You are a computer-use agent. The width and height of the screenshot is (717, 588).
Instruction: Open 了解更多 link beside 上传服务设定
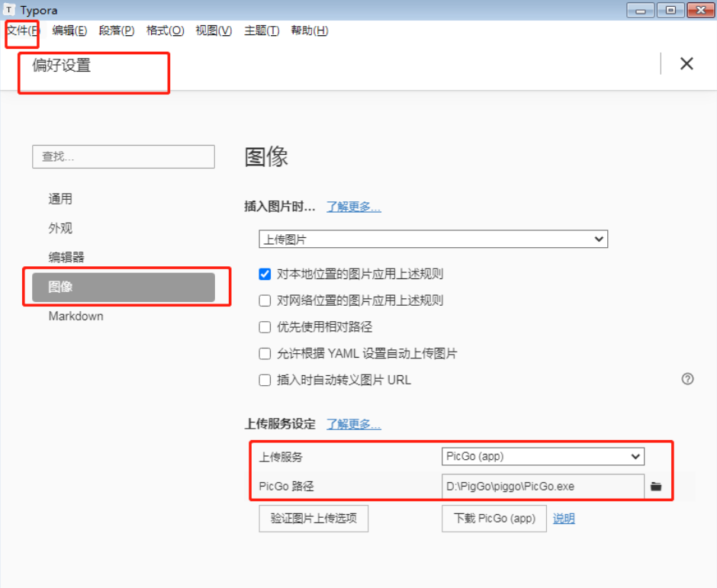[353, 424]
